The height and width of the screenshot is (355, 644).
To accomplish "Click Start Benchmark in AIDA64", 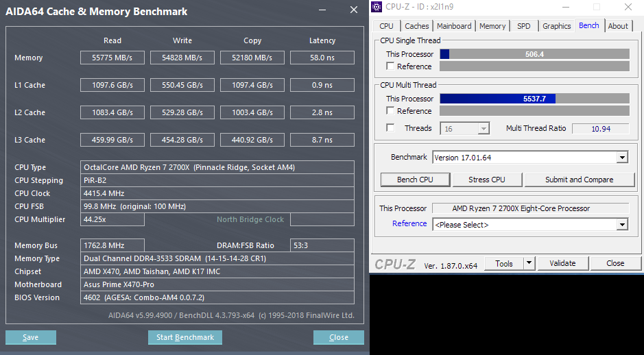I will [x=185, y=337].
